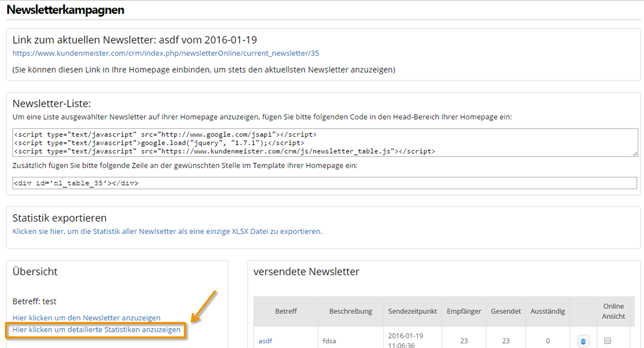Click link to display the newsletter
The height and width of the screenshot is (348, 644).
pos(86,318)
